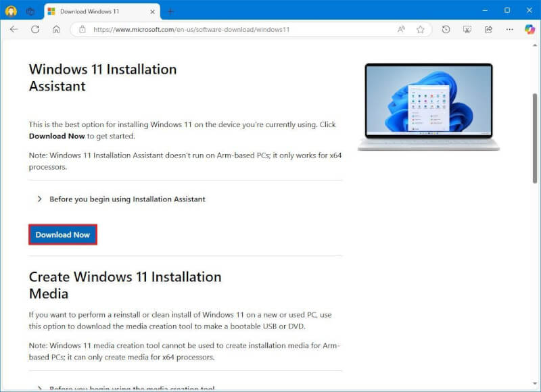
Task: Minimize the Edge window
Action: pyautogui.click(x=485, y=10)
